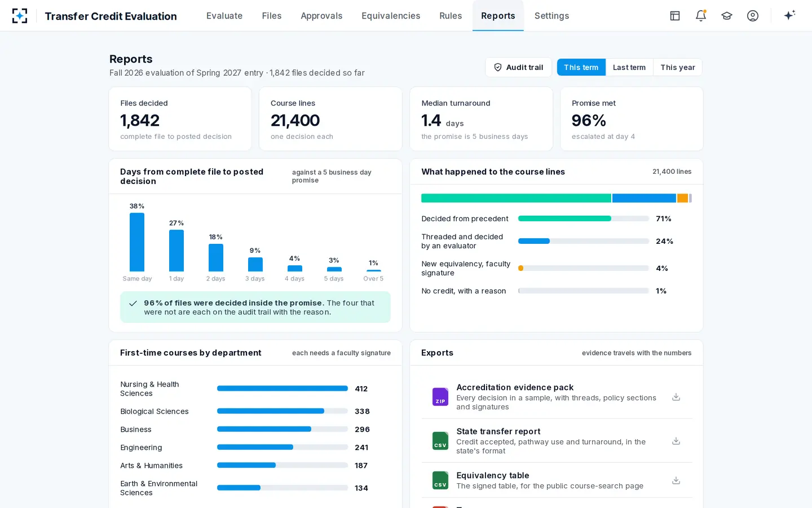Click the Nursing & Health Sciences progress bar

(283, 388)
